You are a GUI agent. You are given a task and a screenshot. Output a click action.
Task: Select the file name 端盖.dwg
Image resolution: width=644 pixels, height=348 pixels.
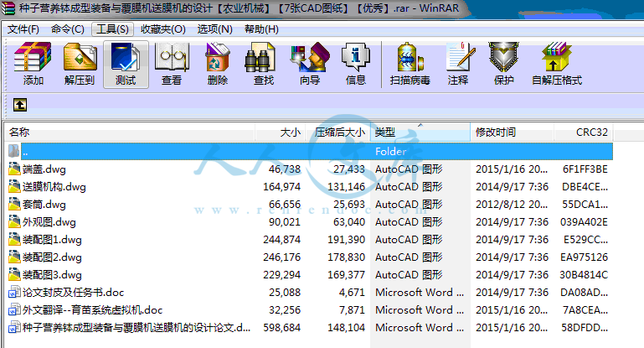(x=44, y=169)
